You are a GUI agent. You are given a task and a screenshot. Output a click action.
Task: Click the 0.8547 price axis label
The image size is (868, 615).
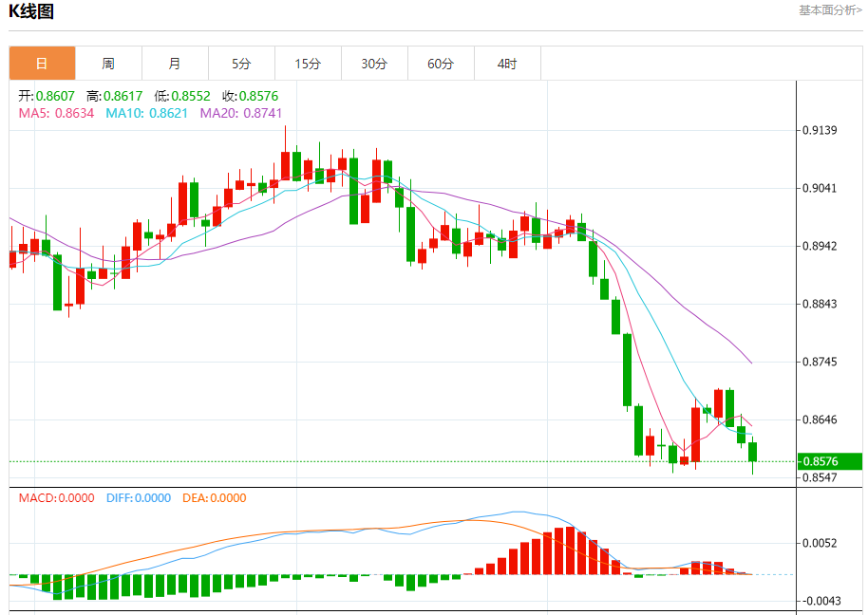pos(820,477)
